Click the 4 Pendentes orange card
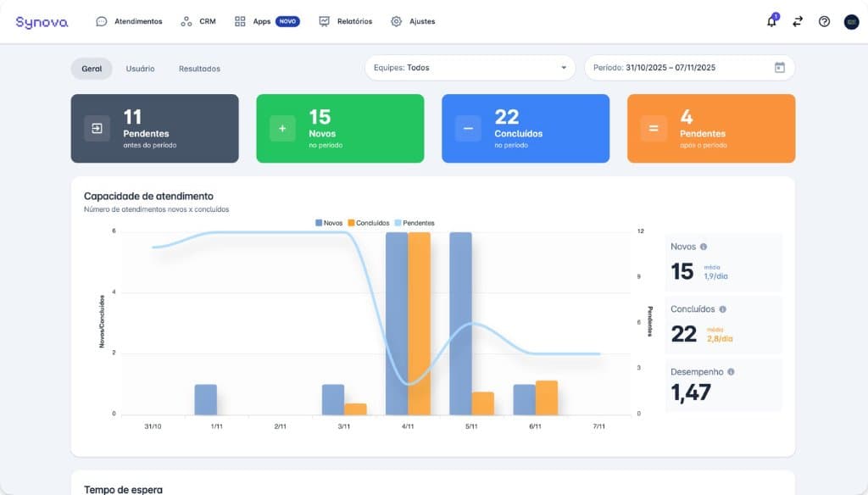868x495 pixels. pyautogui.click(x=711, y=129)
